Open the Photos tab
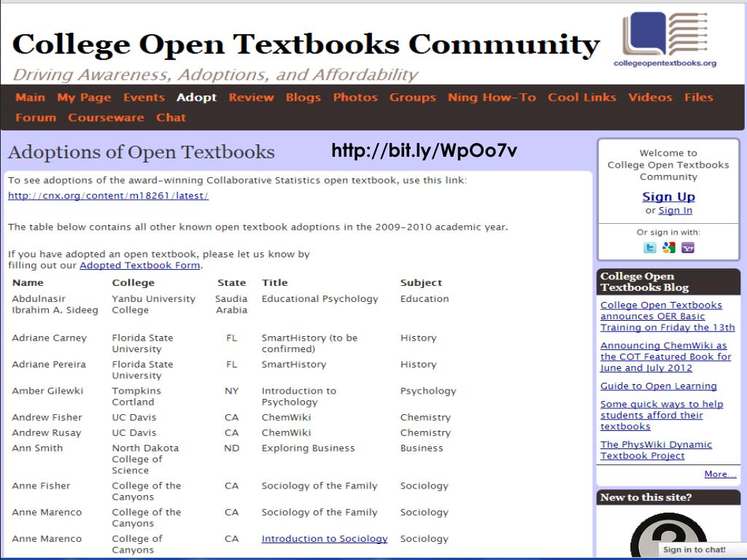Image resolution: width=747 pixels, height=560 pixels. point(355,98)
